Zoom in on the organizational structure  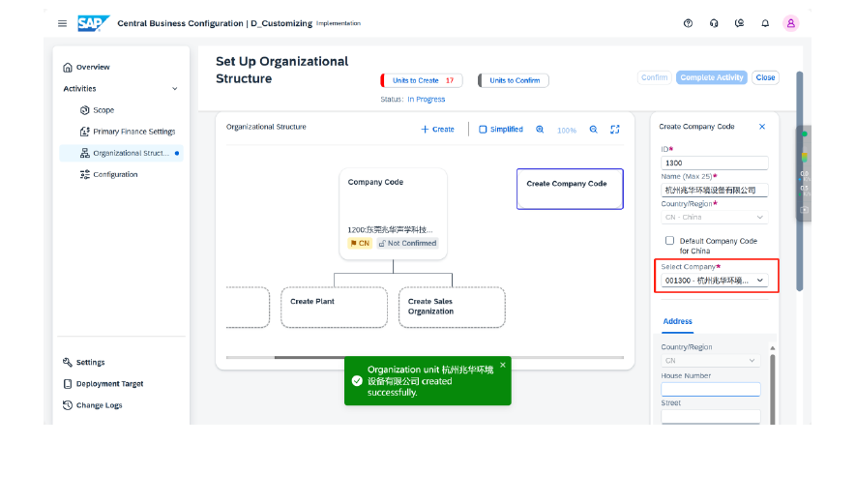click(540, 130)
